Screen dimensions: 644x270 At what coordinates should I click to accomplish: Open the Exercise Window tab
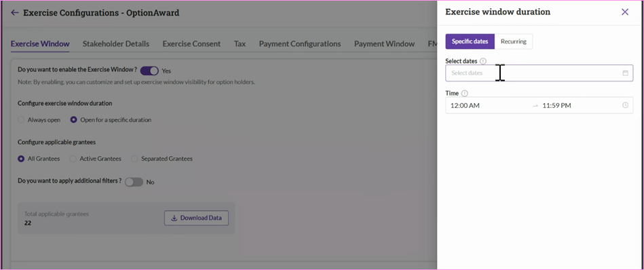point(40,44)
